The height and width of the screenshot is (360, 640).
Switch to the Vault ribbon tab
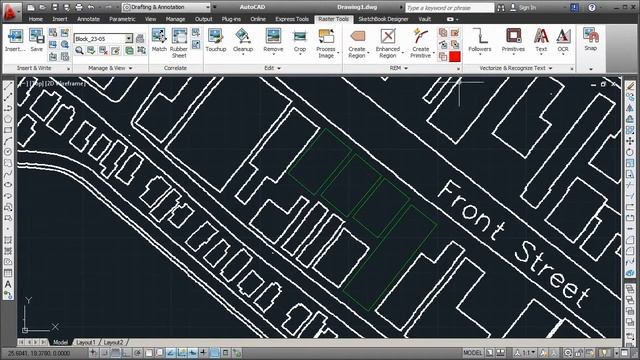coord(424,19)
